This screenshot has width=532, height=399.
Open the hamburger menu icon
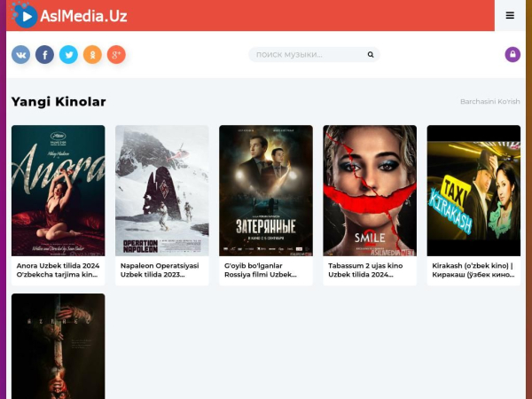click(x=510, y=15)
